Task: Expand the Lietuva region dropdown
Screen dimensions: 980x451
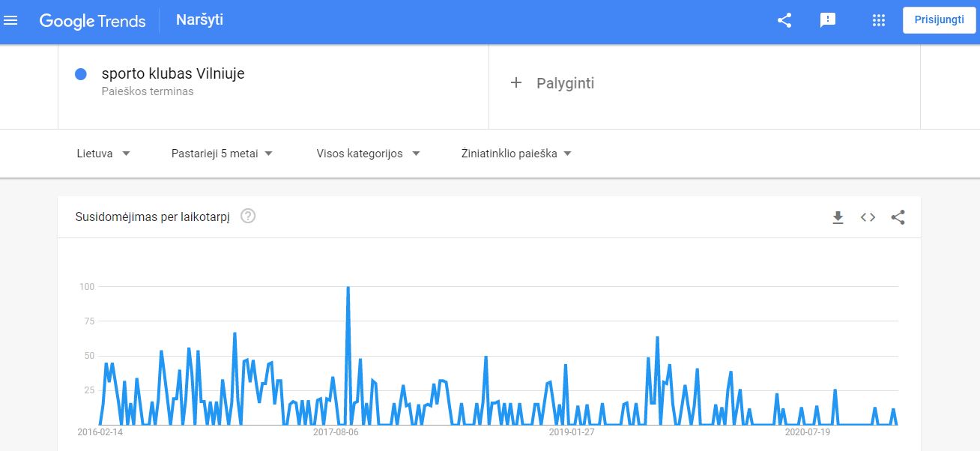Action: click(x=103, y=154)
